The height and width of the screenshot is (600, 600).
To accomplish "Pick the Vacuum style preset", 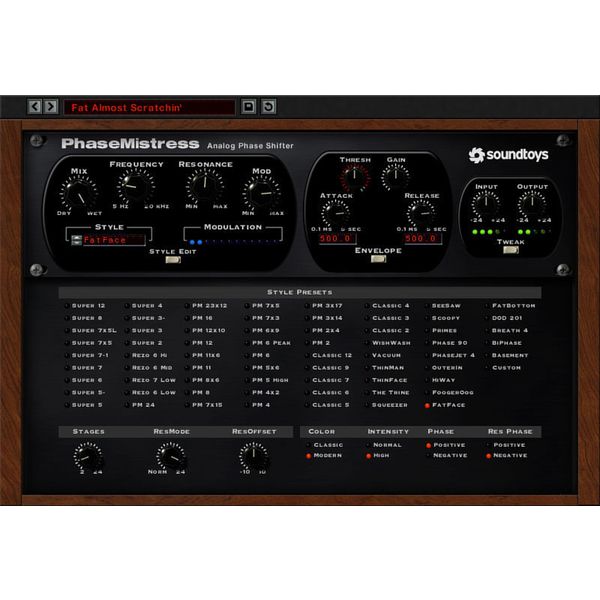I will 383,355.
